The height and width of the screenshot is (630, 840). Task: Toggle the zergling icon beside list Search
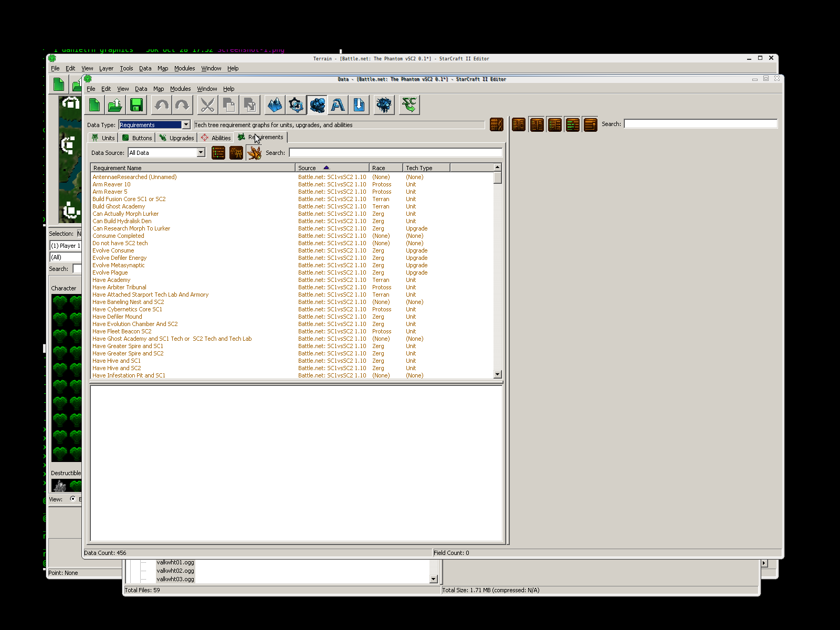pyautogui.click(x=254, y=153)
